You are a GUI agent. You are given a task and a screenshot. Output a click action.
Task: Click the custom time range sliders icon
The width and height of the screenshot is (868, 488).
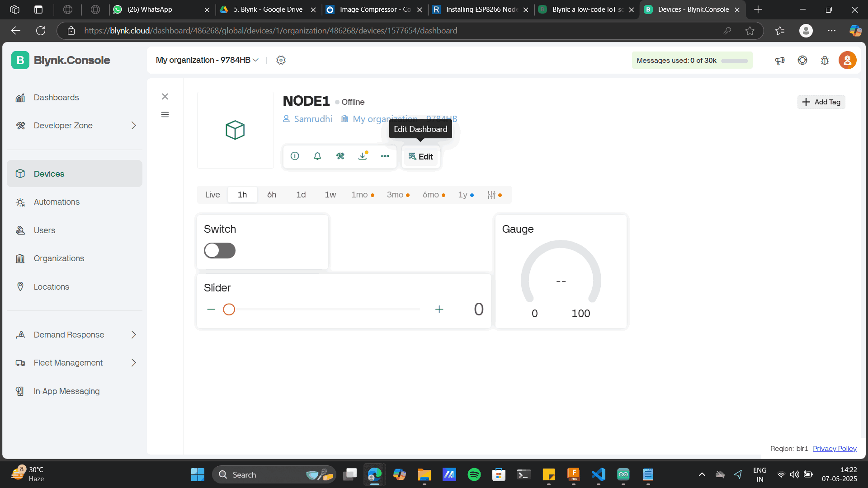491,195
